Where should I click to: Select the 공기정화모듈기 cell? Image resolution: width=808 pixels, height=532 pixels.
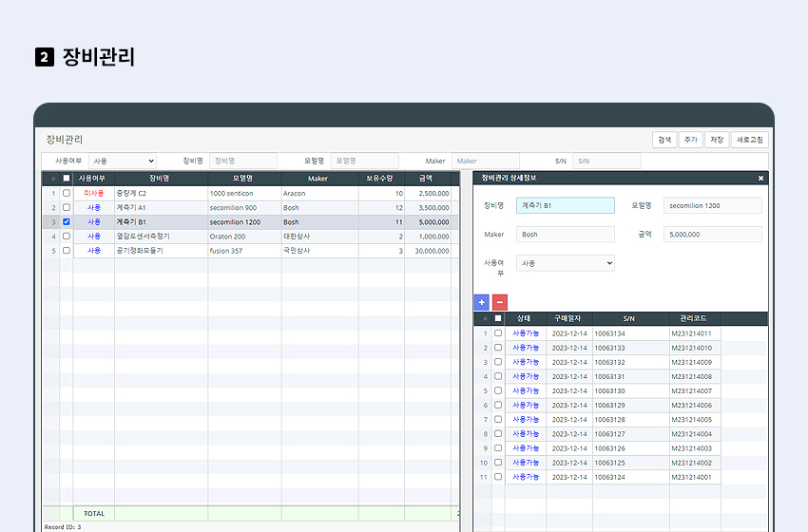[161, 251]
